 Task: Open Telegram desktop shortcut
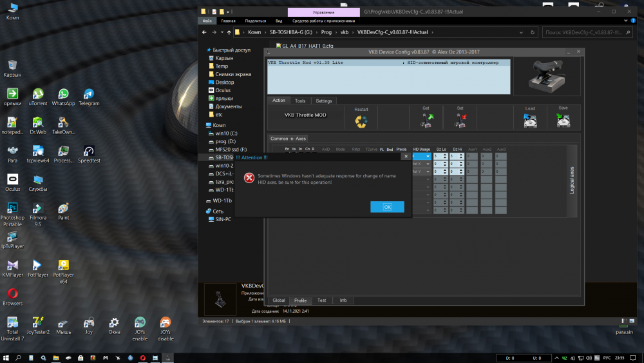pyautogui.click(x=89, y=96)
